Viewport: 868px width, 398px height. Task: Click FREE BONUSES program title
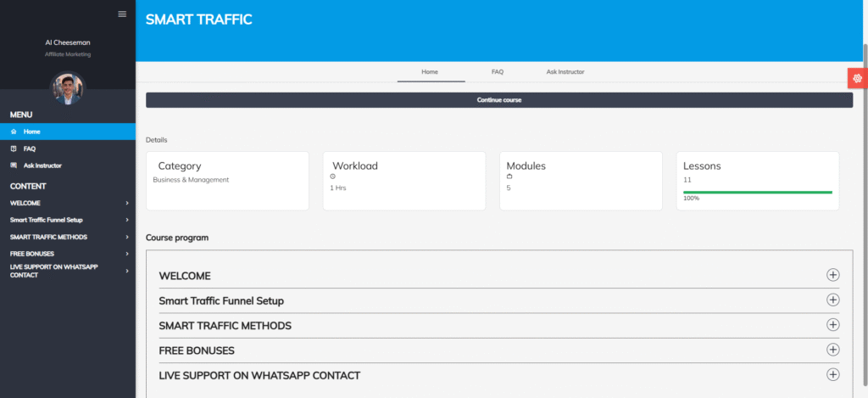(x=197, y=350)
